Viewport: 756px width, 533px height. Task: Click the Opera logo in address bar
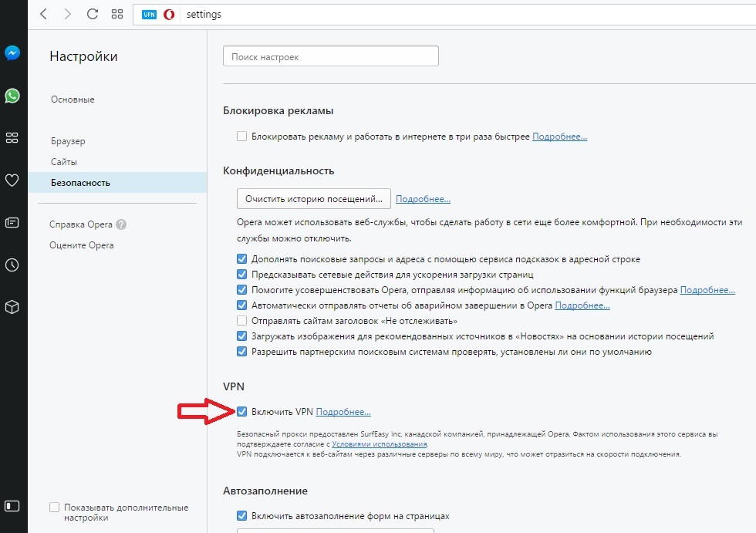click(x=169, y=15)
